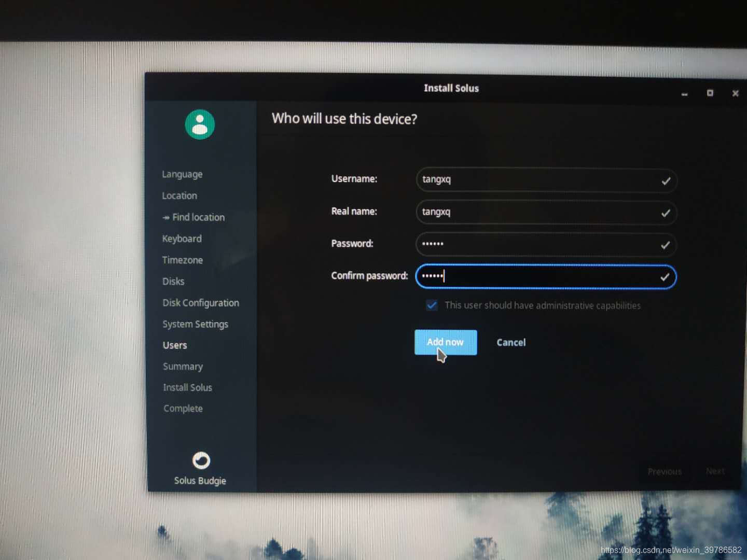
Task: Open Keyboard step in sidebar
Action: (x=182, y=239)
